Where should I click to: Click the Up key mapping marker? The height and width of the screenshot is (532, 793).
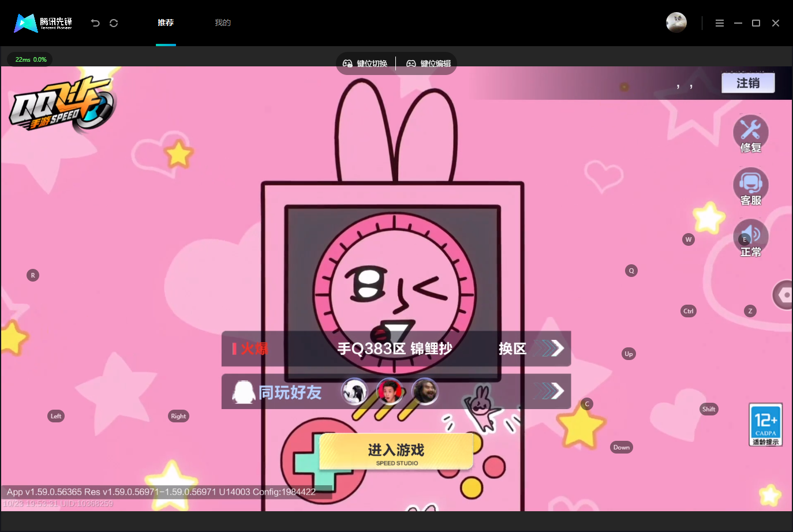[629, 354]
